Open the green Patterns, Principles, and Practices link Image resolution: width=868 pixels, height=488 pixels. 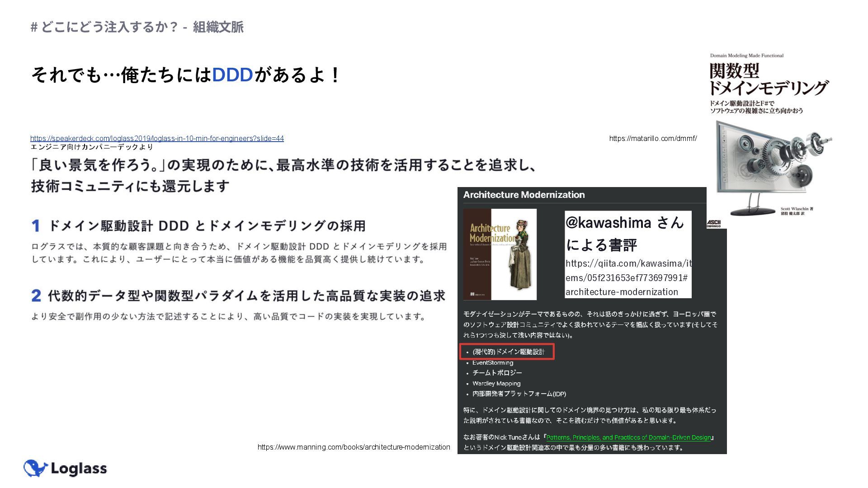coord(628,437)
